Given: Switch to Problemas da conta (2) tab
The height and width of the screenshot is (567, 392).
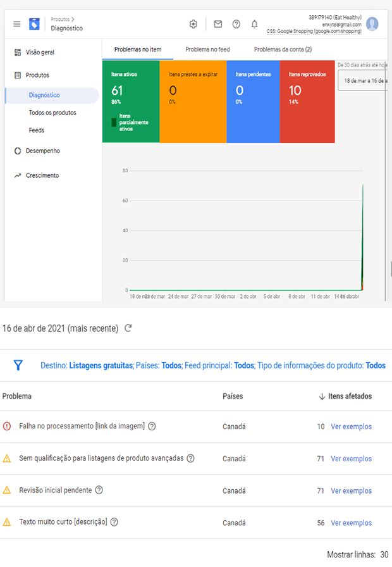Looking at the screenshot, I should point(283,49).
